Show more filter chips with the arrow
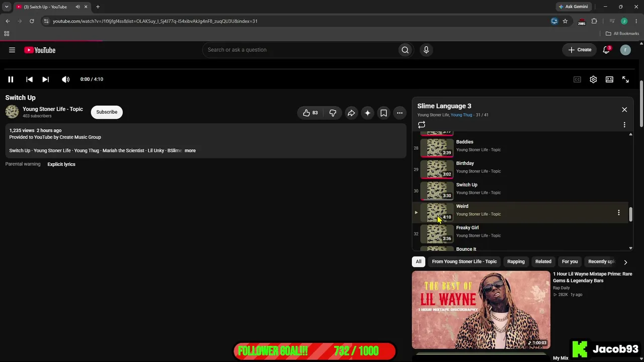 tap(625, 262)
